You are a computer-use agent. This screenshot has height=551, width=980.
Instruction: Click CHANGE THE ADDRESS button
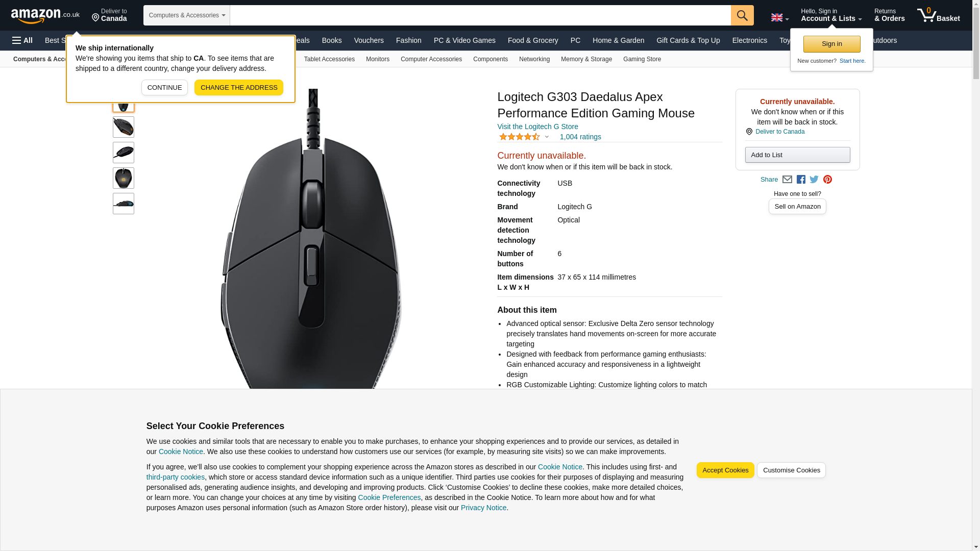(239, 88)
